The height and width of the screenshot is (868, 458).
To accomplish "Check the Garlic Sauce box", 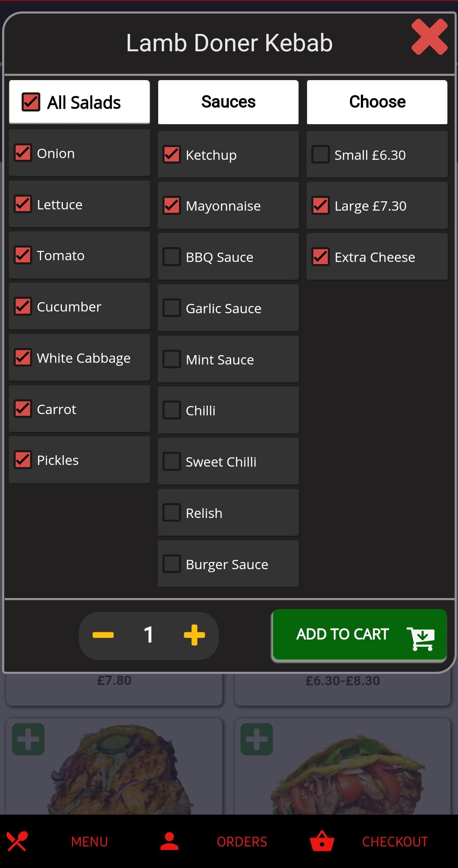I will tap(172, 308).
